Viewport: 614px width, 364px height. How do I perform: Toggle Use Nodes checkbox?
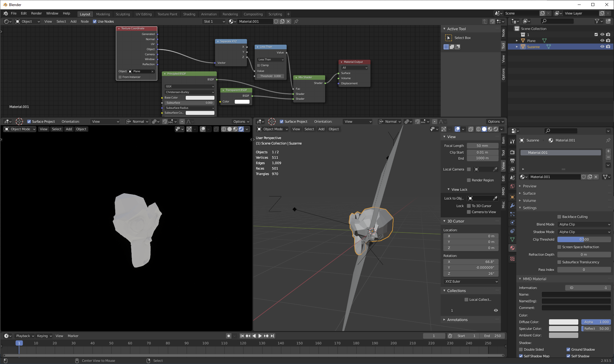click(95, 21)
